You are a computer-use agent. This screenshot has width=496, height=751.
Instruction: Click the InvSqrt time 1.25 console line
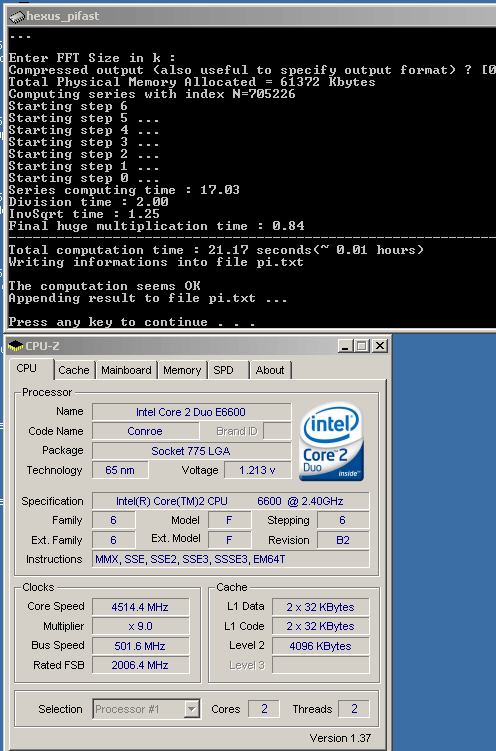[84, 214]
